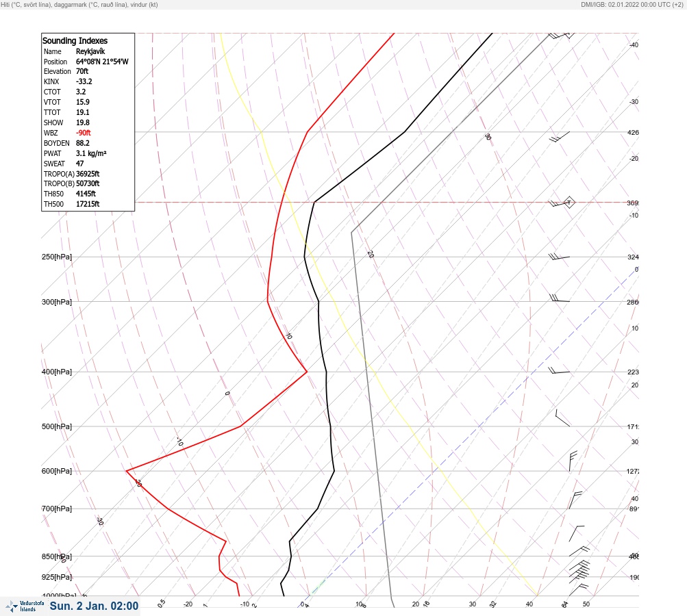This screenshot has height=616, width=687.
Task: Select the station name 'Reykjavík'
Action: coord(90,51)
